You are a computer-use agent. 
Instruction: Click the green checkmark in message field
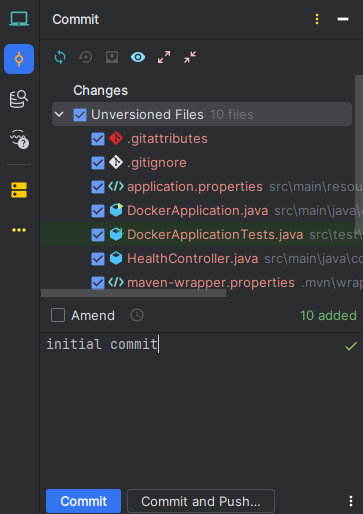coord(351,346)
